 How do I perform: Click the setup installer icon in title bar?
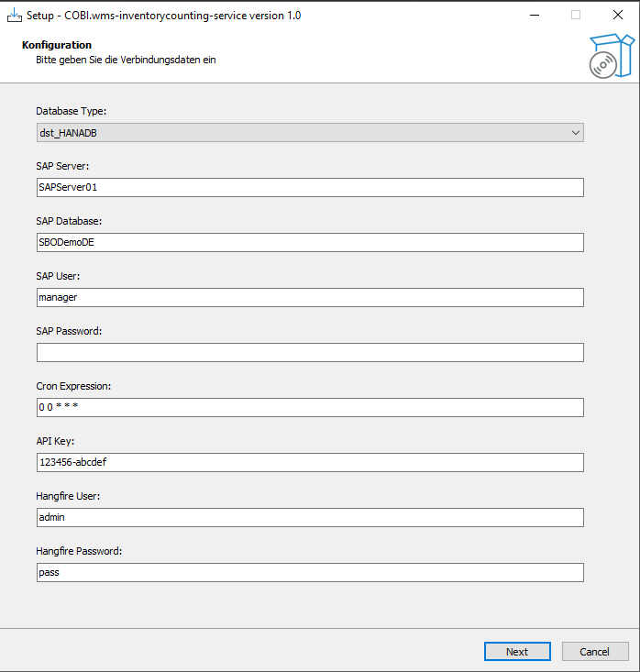15,16
